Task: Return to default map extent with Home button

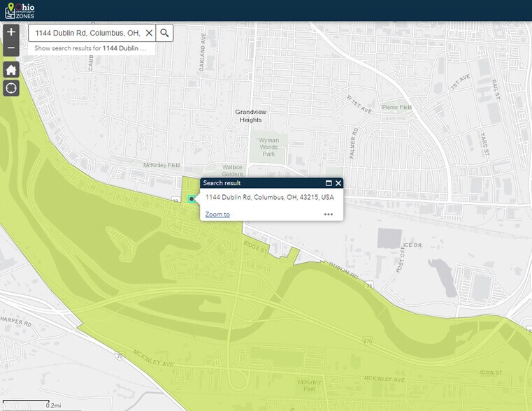Action: click(11, 70)
